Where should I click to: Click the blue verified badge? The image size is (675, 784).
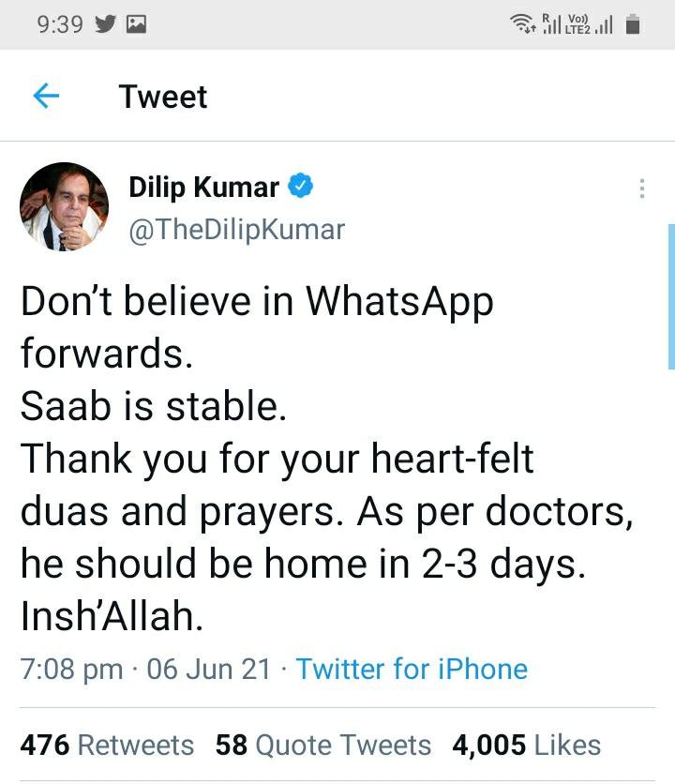click(300, 186)
